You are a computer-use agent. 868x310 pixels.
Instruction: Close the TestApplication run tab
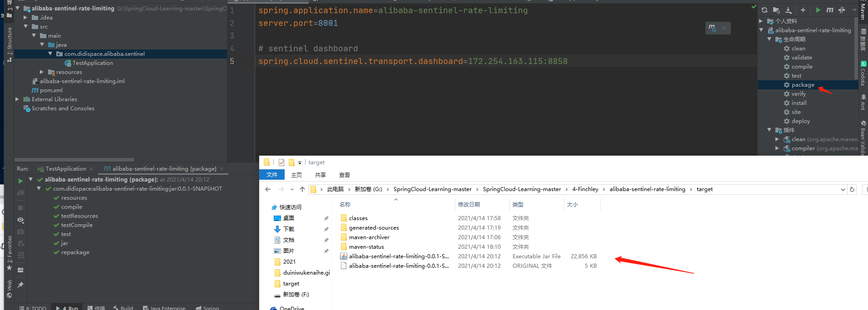coord(91,169)
